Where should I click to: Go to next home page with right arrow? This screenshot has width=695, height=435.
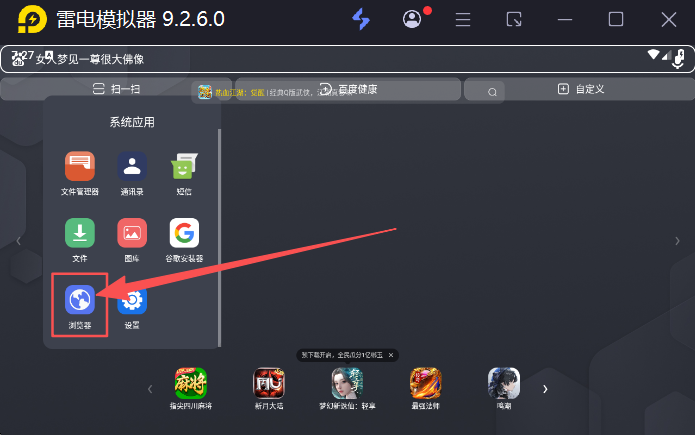pos(677,241)
